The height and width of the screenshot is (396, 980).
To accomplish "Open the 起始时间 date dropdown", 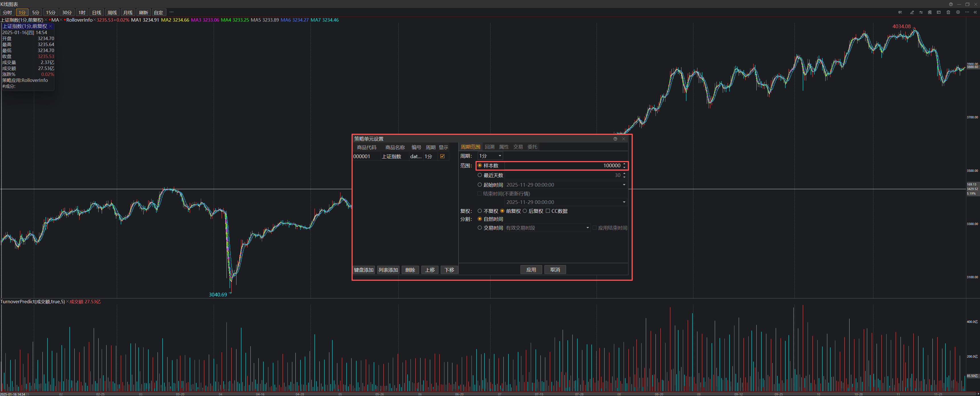I will [624, 185].
